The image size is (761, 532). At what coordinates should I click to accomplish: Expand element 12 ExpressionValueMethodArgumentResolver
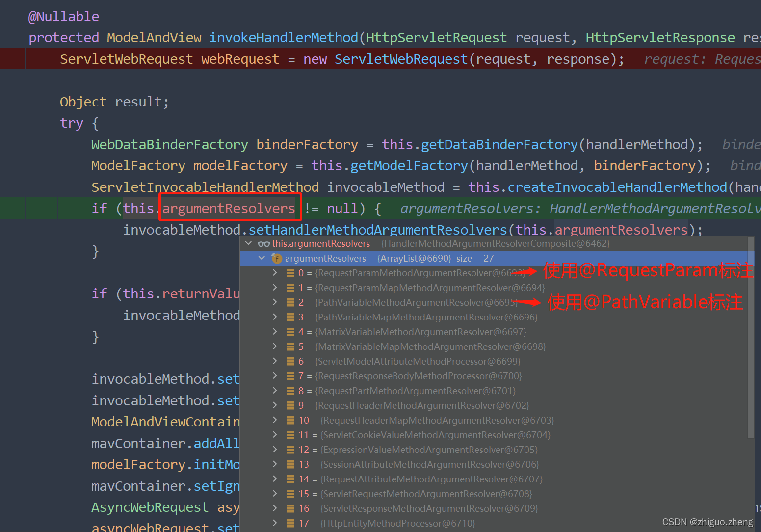275,450
